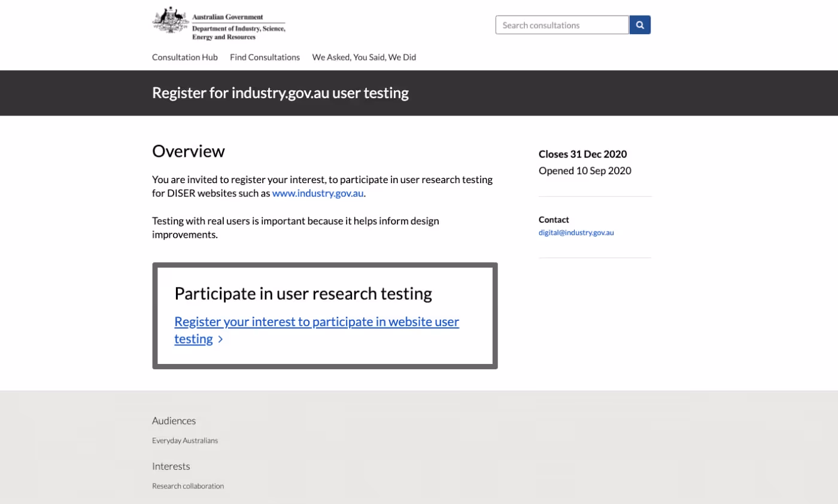Image resolution: width=838 pixels, height=504 pixels.
Task: Click the Australian Government crest logo
Action: (171, 20)
